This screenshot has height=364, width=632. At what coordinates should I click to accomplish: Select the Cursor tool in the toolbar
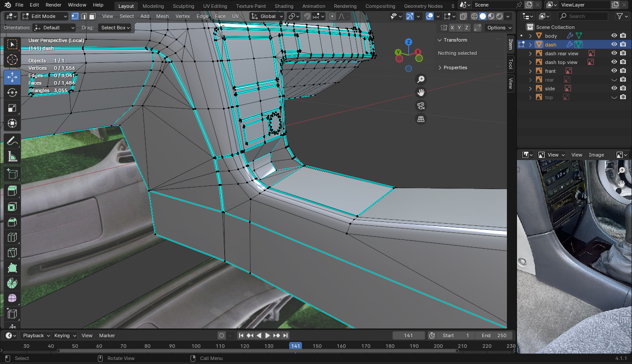point(12,60)
